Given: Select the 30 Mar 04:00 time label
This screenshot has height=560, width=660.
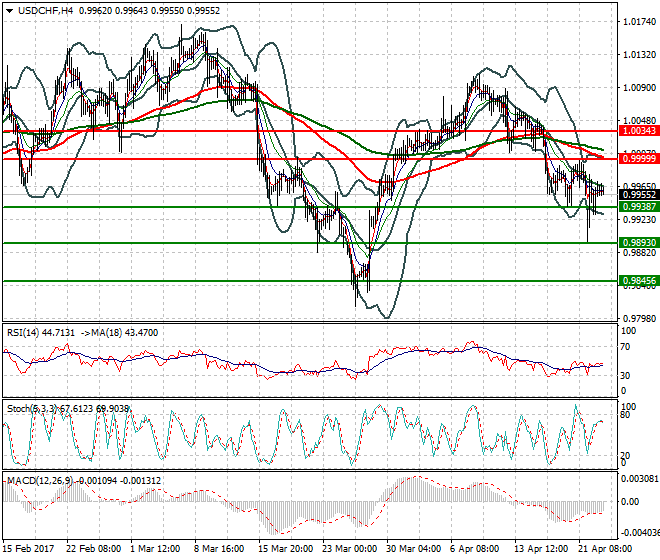Looking at the screenshot, I should pyautogui.click(x=413, y=549).
